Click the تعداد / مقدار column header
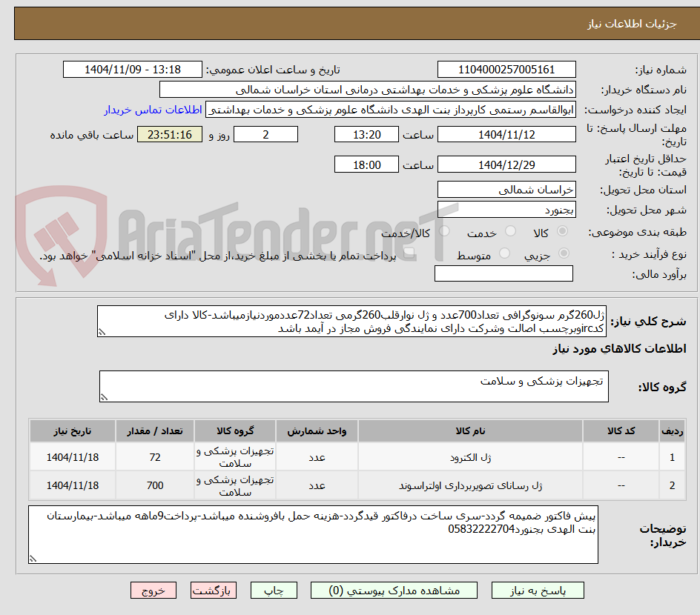 (x=155, y=430)
